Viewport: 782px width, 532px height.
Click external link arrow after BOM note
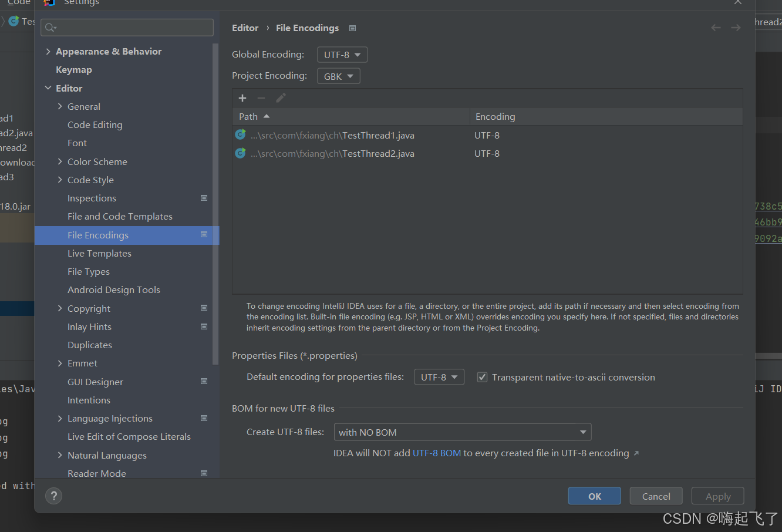coord(636,453)
